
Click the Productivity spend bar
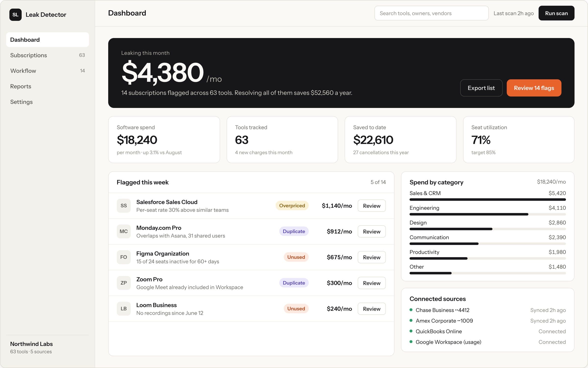(488, 259)
